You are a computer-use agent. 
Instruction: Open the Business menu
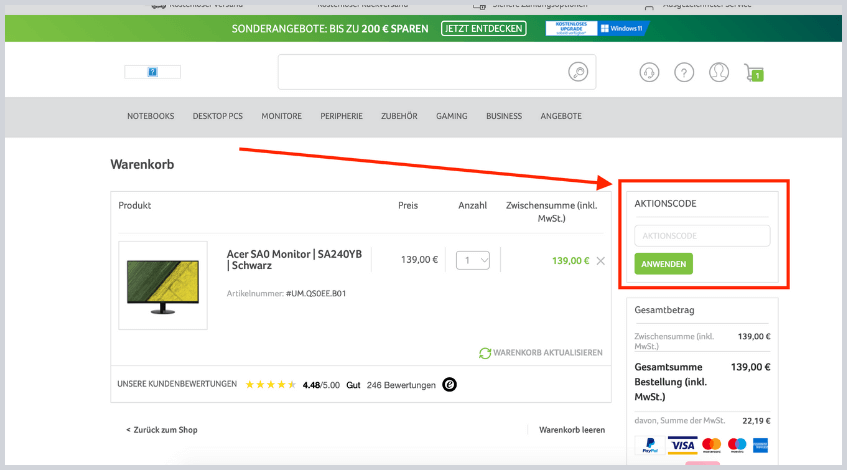(x=504, y=116)
